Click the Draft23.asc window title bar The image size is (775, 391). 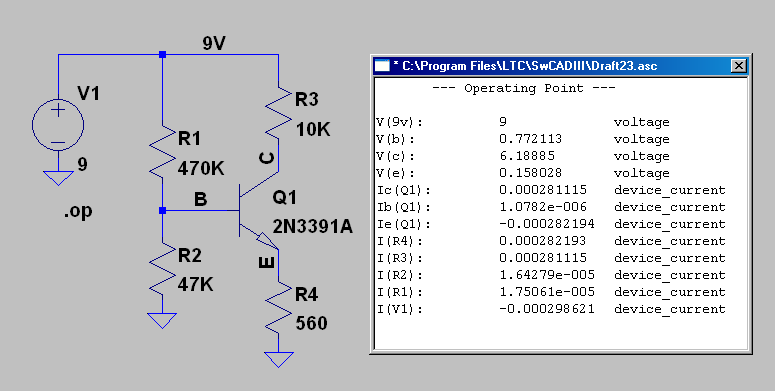click(561, 66)
